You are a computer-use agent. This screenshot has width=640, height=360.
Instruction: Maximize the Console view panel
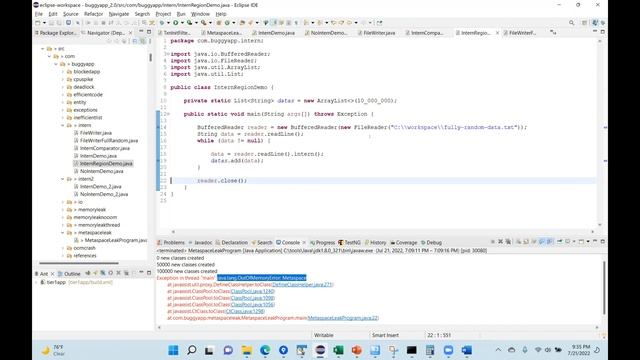point(602,241)
